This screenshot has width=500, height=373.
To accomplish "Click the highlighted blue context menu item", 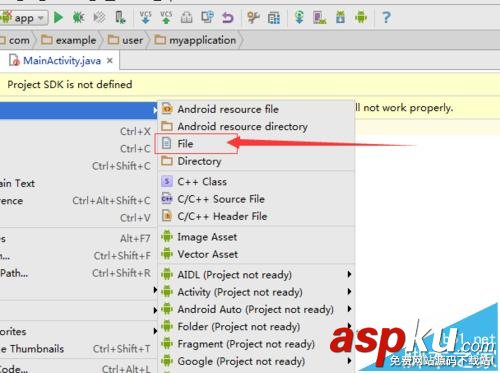I will coord(78,110).
